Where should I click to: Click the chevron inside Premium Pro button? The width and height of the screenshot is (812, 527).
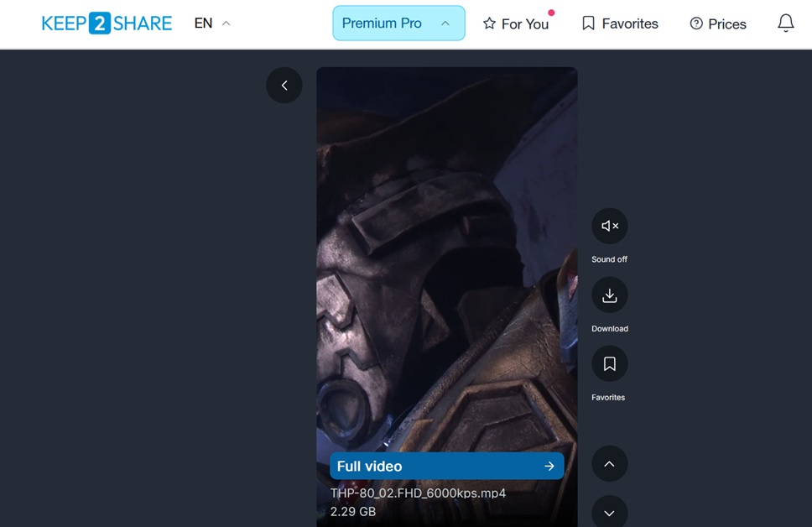(445, 23)
